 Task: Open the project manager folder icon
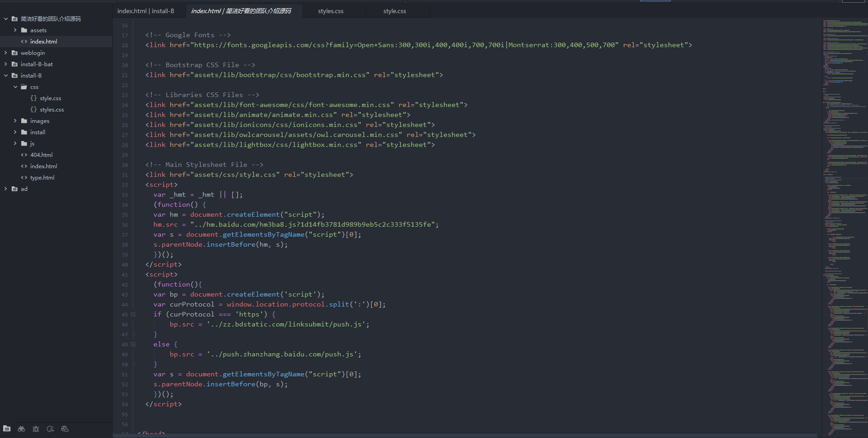(x=7, y=428)
